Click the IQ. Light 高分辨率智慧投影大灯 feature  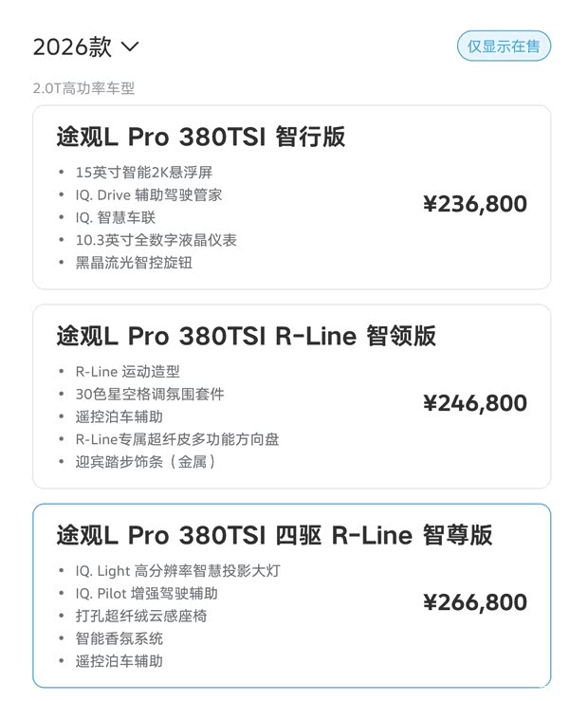[x=178, y=571]
